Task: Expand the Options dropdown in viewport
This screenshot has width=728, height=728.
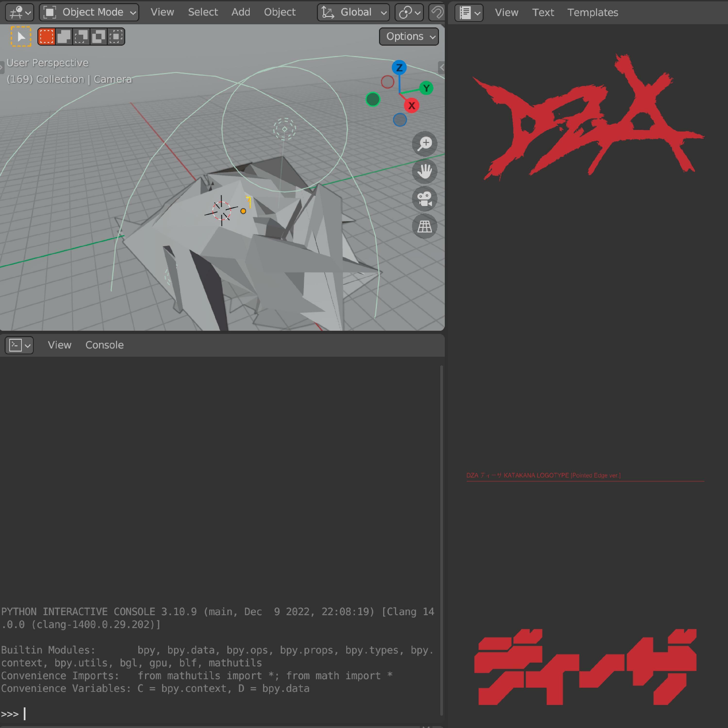Action: coord(409,37)
